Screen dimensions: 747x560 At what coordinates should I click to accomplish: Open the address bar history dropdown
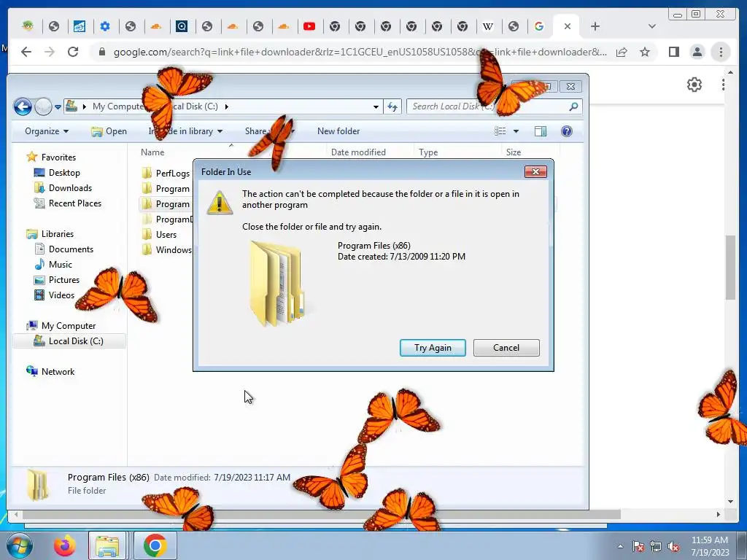tap(376, 106)
